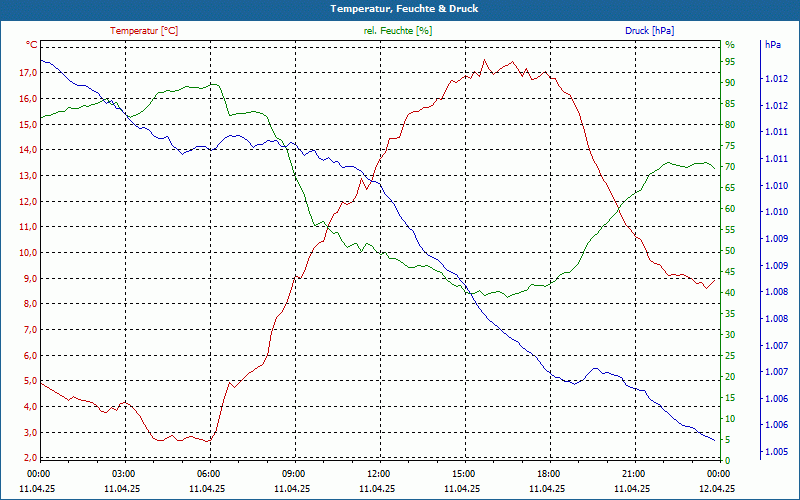Click the '18:00' time axis label

(x=548, y=474)
